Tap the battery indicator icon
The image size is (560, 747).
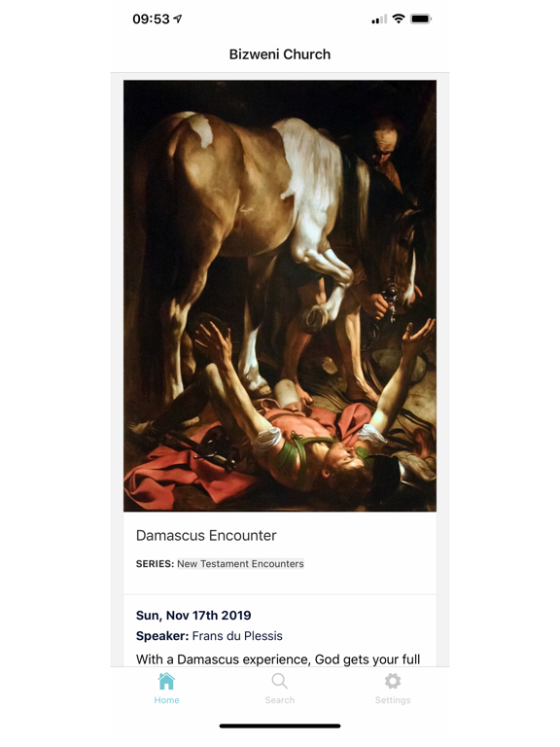421,19
